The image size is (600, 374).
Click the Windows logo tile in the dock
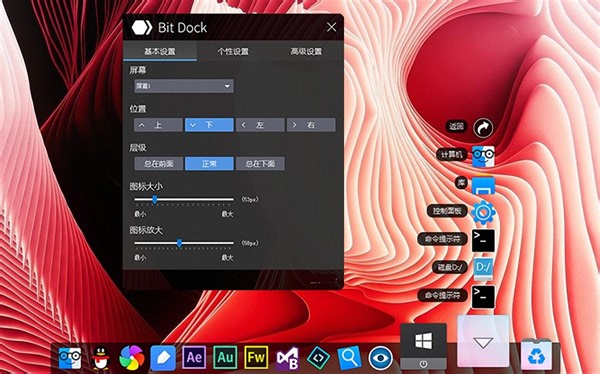423,340
